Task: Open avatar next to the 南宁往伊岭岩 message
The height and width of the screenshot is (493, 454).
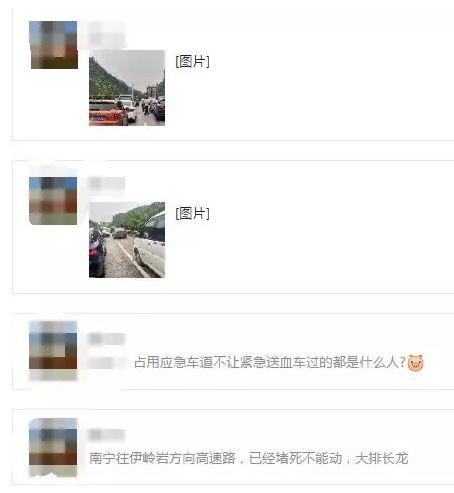Action: pyautogui.click(x=53, y=447)
